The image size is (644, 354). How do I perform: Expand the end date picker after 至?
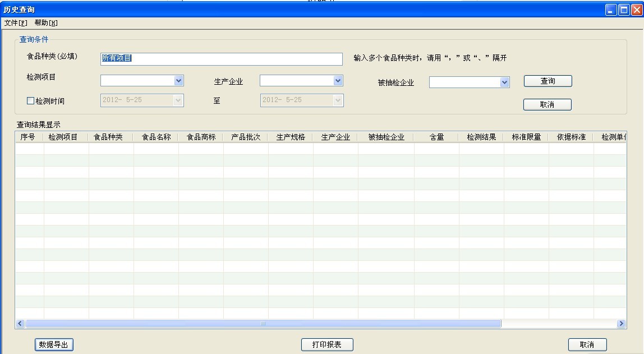coord(337,102)
